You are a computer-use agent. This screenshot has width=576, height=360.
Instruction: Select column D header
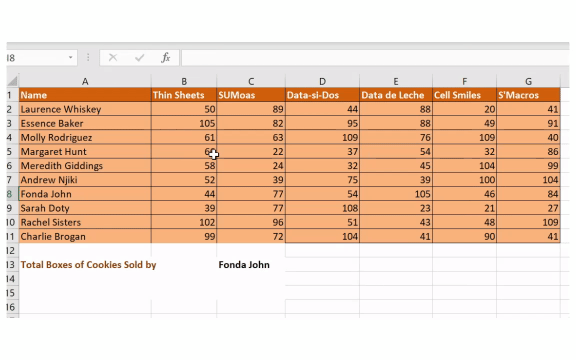pos(322,81)
